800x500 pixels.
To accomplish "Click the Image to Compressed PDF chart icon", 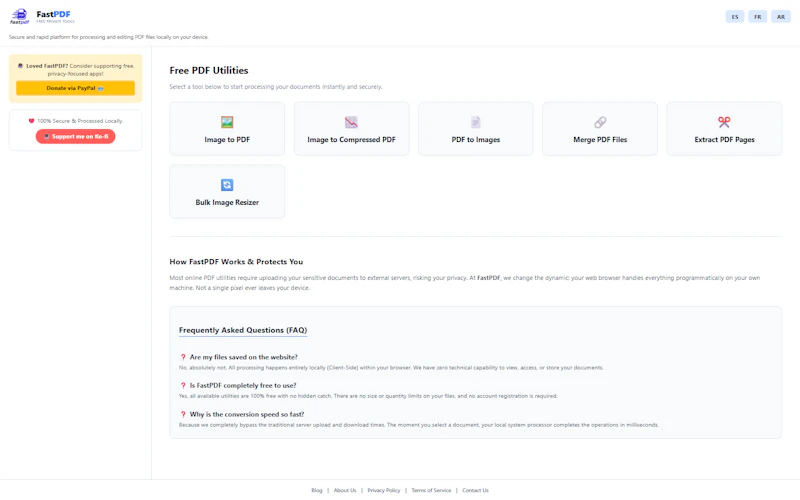I will pyautogui.click(x=351, y=122).
